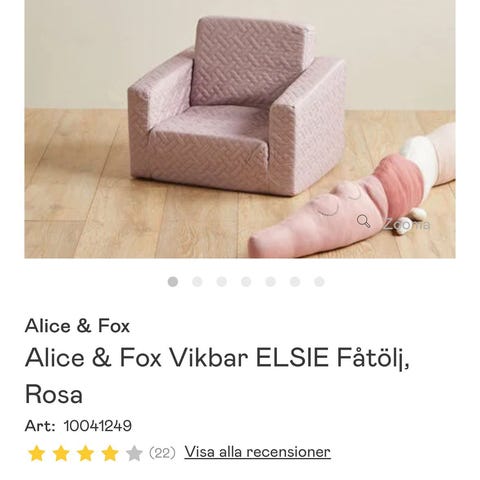
Task: Click the (22) review count
Action: (x=162, y=453)
